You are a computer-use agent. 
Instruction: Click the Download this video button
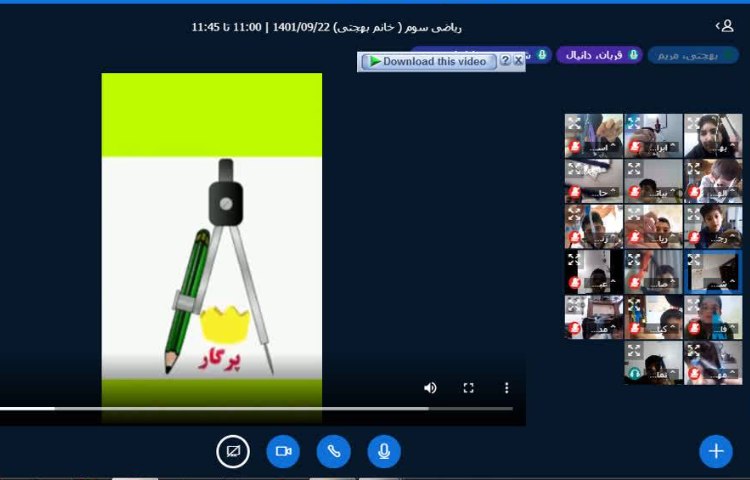coord(429,61)
